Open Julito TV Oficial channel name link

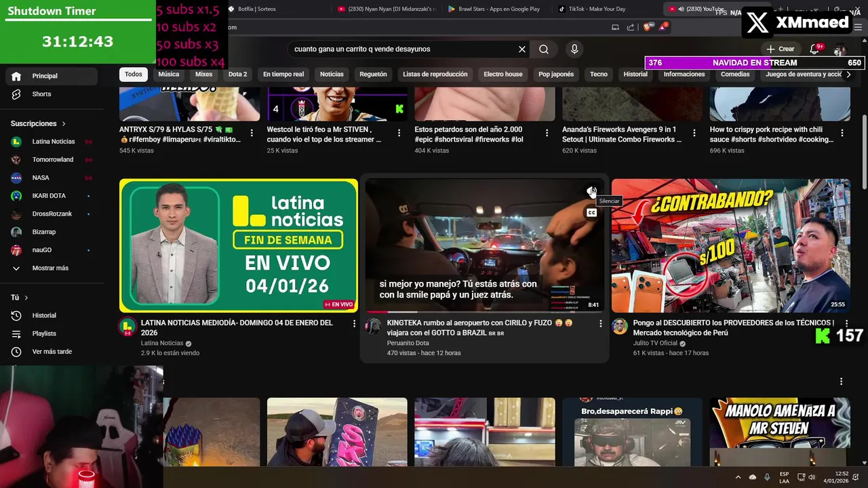tap(655, 344)
